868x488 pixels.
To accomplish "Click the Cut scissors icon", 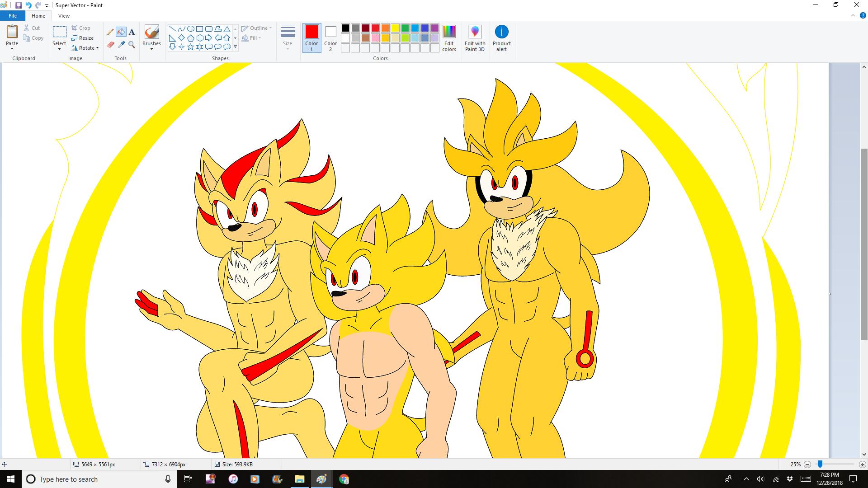I will click(27, 28).
